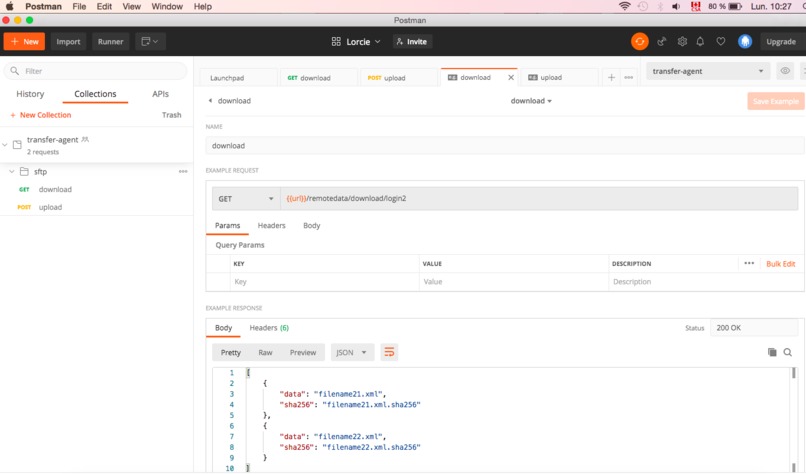Image resolution: width=806 pixels, height=474 pixels.
Task: Open notifications bell icon
Action: click(x=700, y=42)
